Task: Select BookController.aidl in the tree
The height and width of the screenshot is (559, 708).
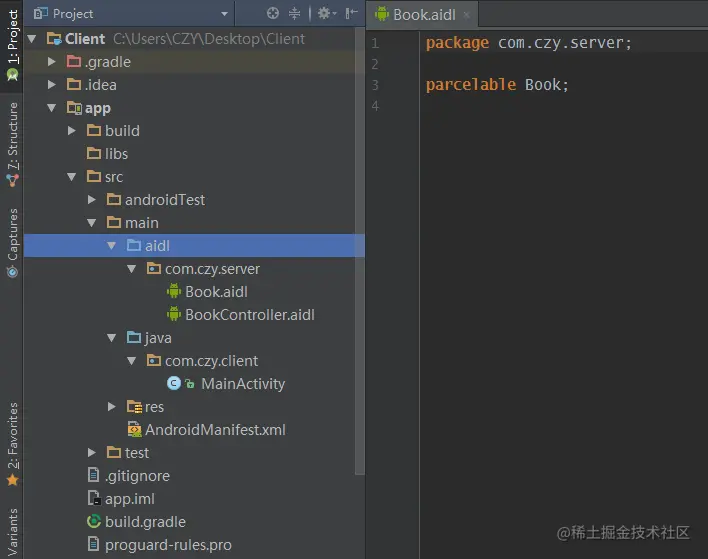Action: click(250, 315)
